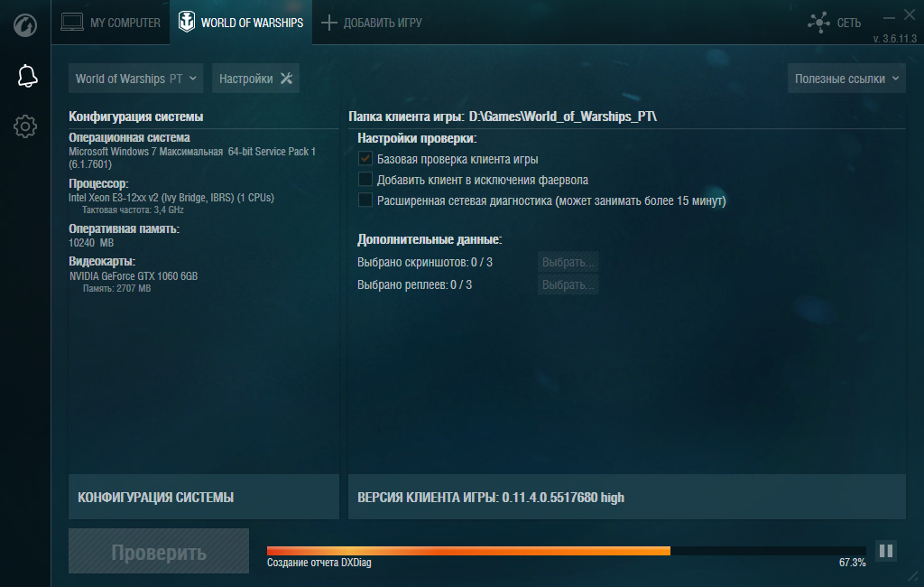Toggle Базовая проверка клиента игры checkbox
Image resolution: width=924 pixels, height=587 pixels.
point(365,159)
